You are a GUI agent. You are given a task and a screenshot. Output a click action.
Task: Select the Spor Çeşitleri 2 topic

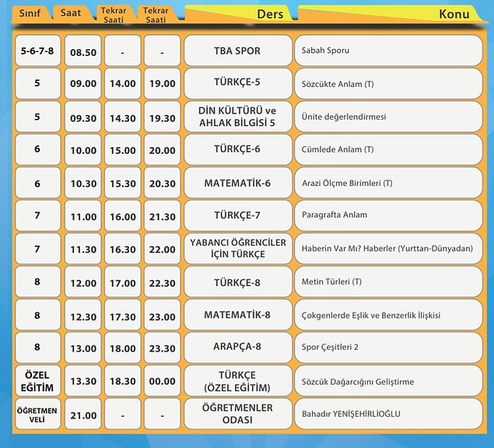pos(388,348)
